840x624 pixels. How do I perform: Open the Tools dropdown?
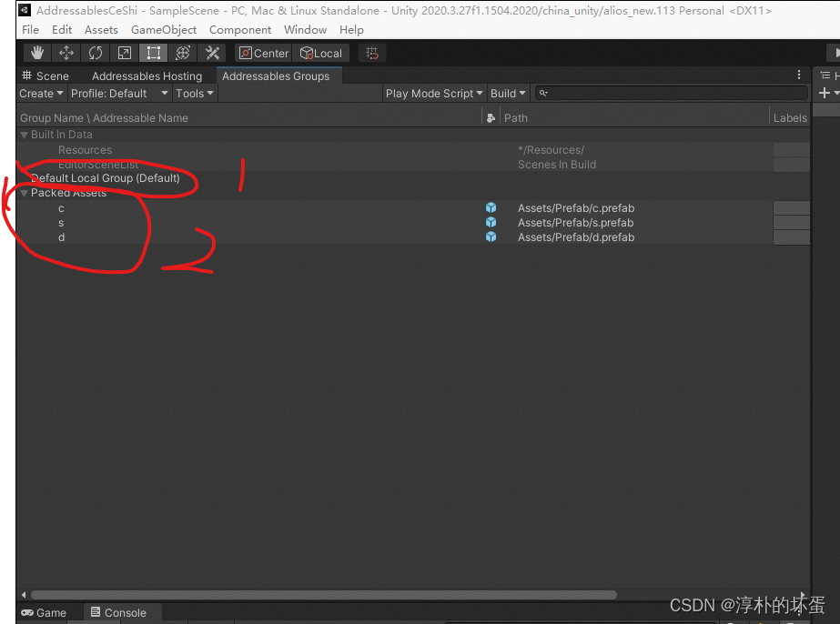[195, 93]
